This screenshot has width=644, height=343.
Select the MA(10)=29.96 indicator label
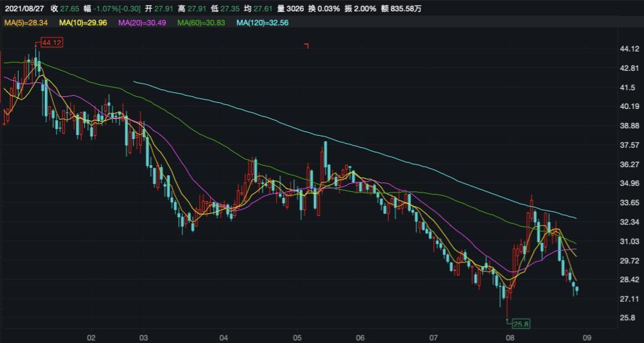(x=83, y=23)
